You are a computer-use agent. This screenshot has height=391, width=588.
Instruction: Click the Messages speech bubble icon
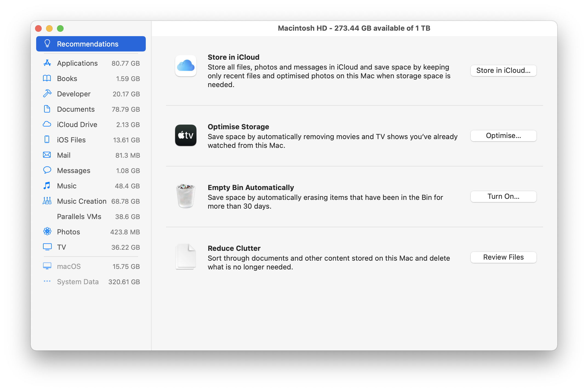point(47,170)
